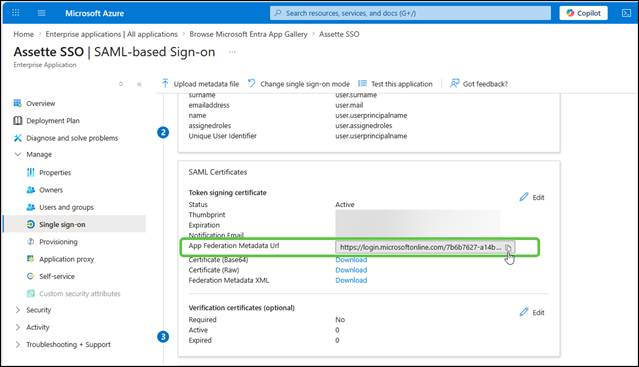Click the Application proxy icon
Viewport: 639px width, 367px height.
pyautogui.click(x=31, y=259)
